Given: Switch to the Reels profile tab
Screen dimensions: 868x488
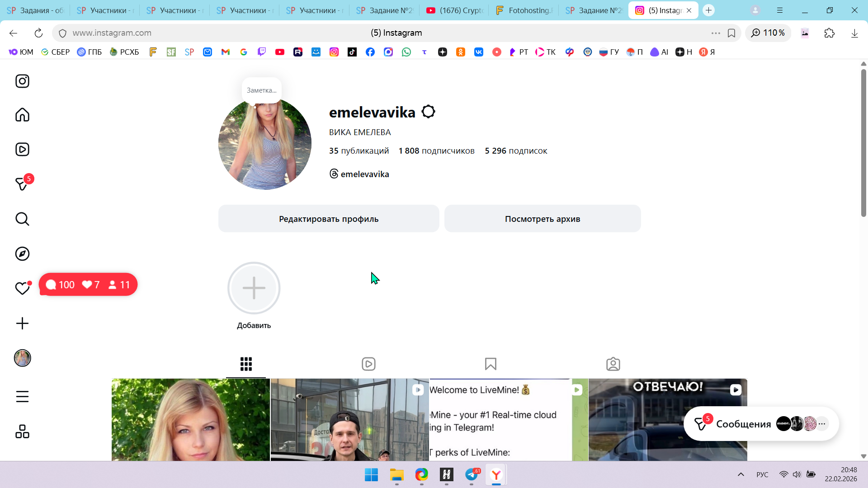Looking at the screenshot, I should pyautogui.click(x=368, y=364).
